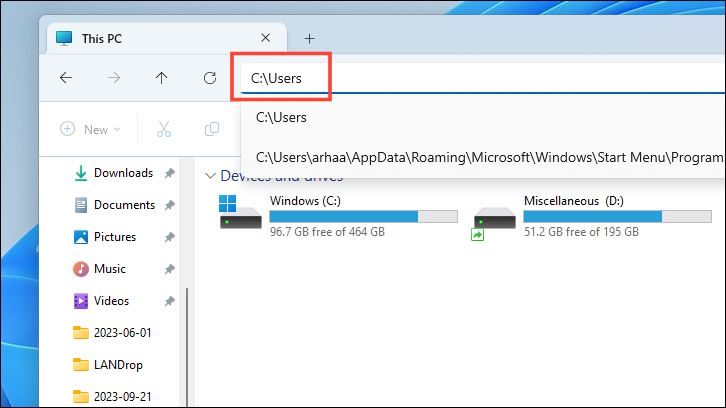Viewport: 726px width, 408px height.
Task: Click the Forward navigation arrow
Action: [x=114, y=78]
